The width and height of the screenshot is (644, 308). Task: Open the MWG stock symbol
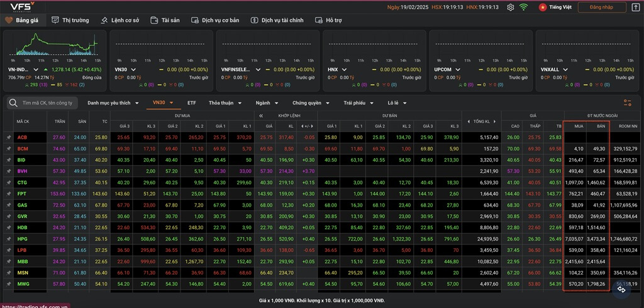click(23, 283)
